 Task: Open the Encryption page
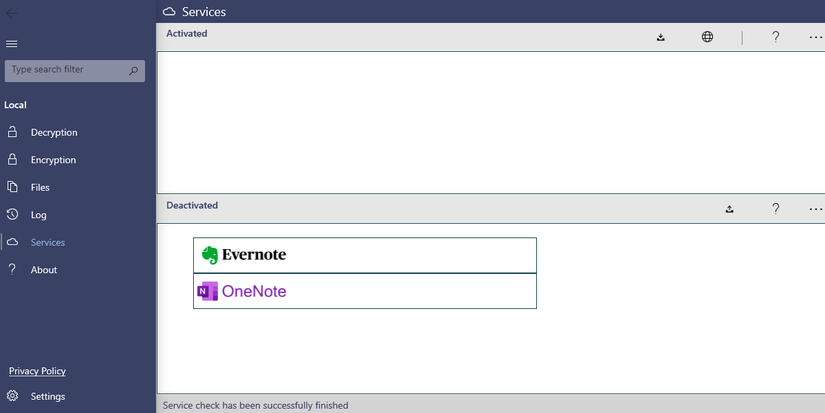[x=53, y=160]
